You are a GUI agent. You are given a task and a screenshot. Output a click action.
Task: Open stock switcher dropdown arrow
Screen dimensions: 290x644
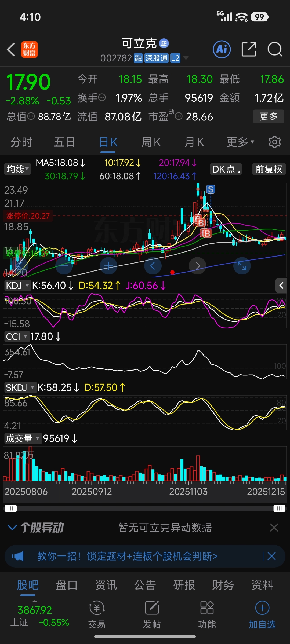click(x=186, y=58)
